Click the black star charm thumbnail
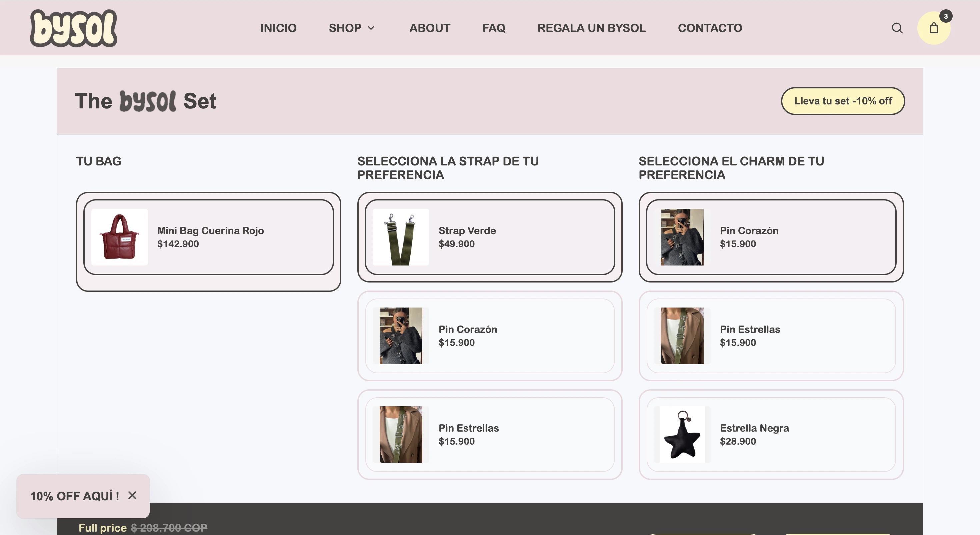 (682, 435)
